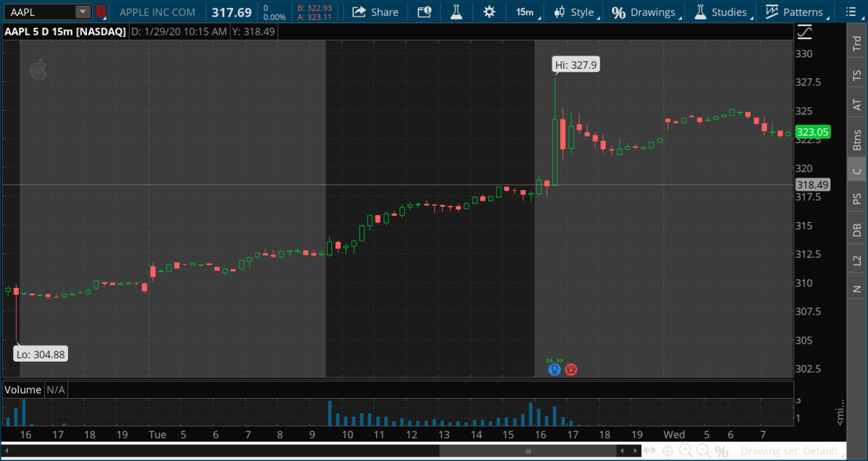Click the Lo: 304.88 price bubble
This screenshot has height=461, width=868.
point(41,354)
